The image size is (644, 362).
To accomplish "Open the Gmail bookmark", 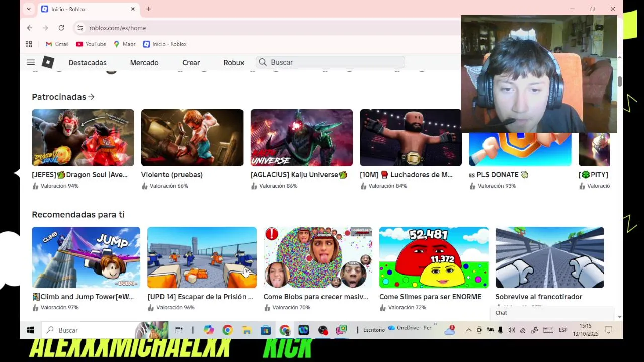I will 57,44.
